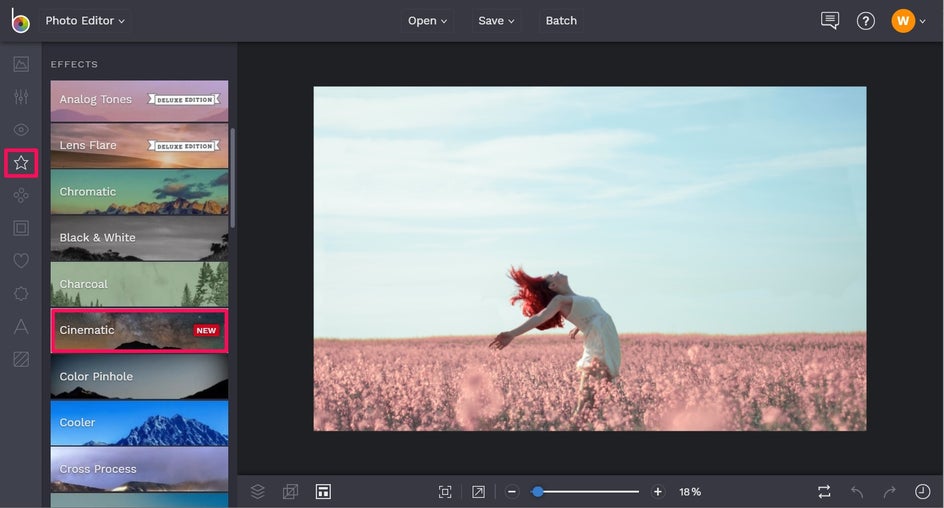This screenshot has width=944, height=508.
Task: Expand the Photo Editor dropdown
Action: [x=85, y=20]
